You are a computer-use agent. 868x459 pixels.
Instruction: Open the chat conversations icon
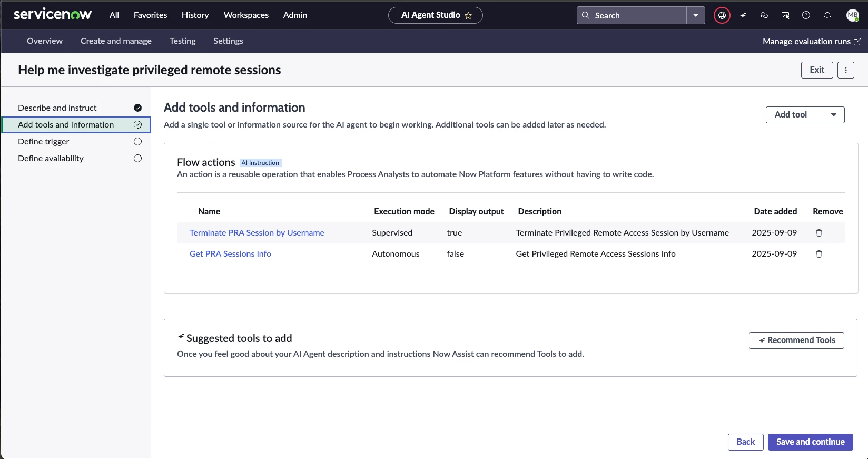tap(764, 15)
